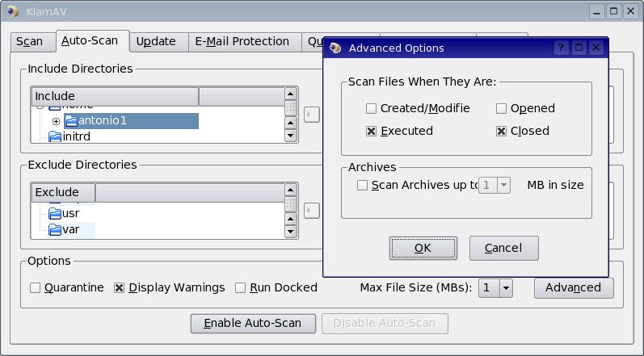Click Include list scrollbar handle
Screen dimensions: 644x356
click(290, 108)
